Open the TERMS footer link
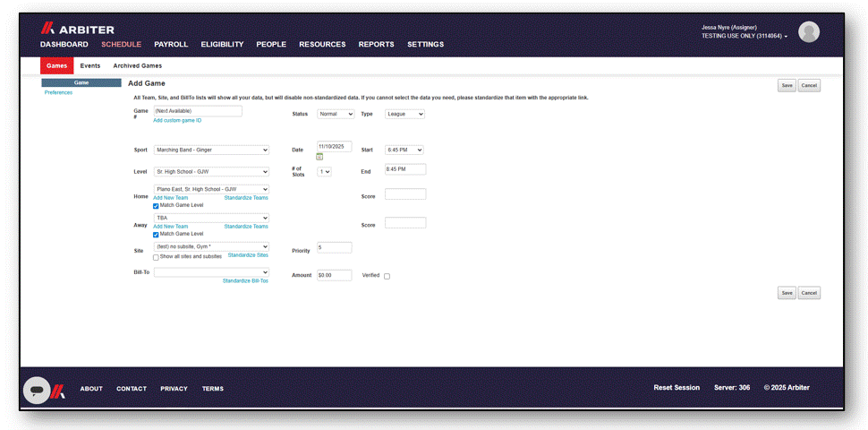 [213, 389]
